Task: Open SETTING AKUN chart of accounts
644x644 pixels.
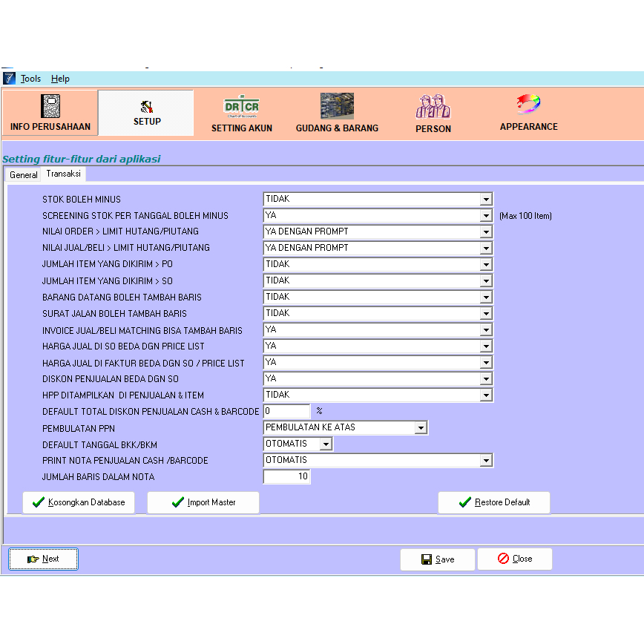Action: point(242,114)
